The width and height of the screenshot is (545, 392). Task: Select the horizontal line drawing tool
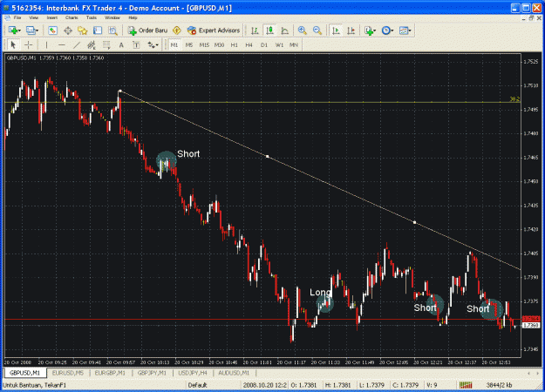[62, 44]
